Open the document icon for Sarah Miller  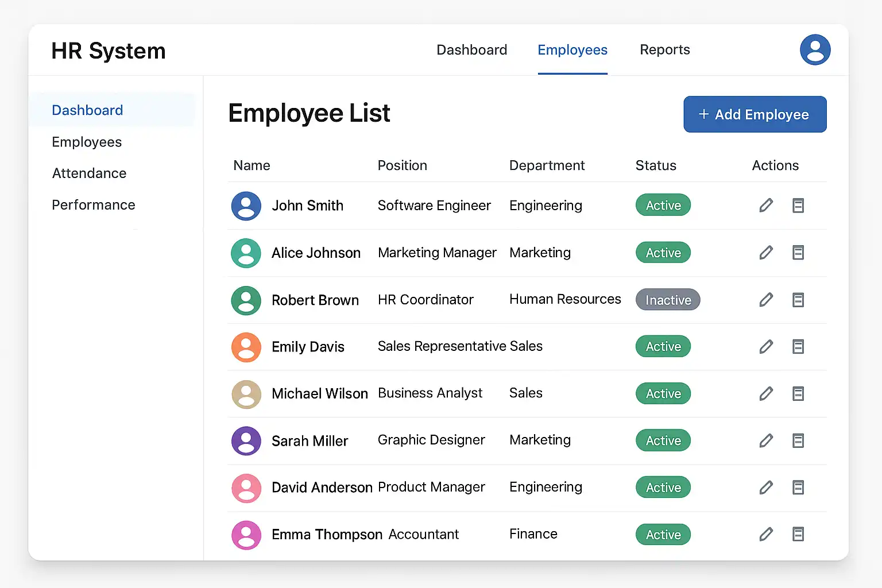(798, 441)
